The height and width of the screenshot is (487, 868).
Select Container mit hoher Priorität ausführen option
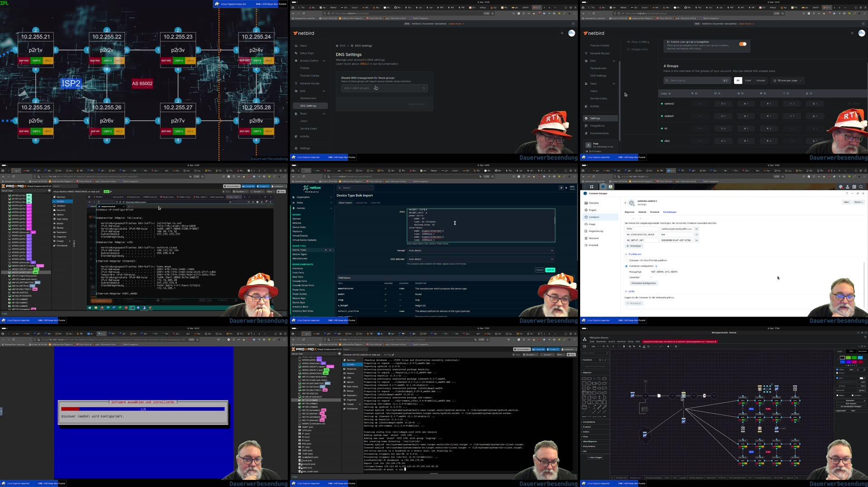pos(626,260)
